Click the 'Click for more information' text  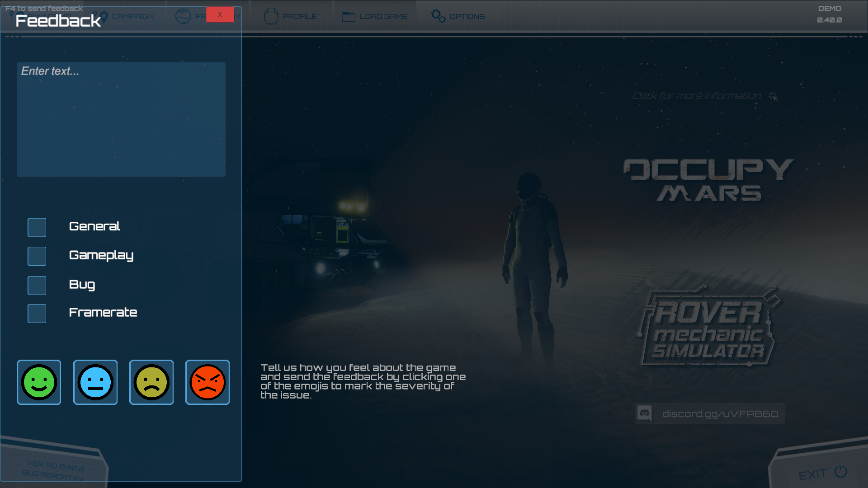(697, 96)
